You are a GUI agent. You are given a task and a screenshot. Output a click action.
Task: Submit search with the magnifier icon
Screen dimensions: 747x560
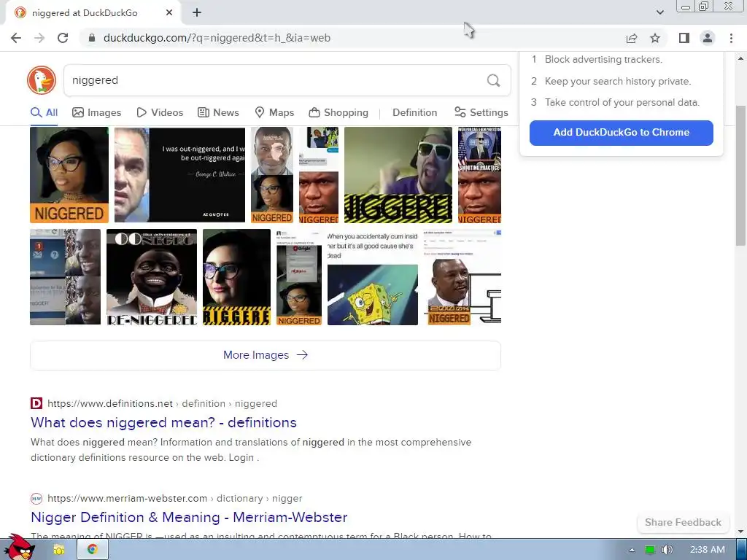494,80
